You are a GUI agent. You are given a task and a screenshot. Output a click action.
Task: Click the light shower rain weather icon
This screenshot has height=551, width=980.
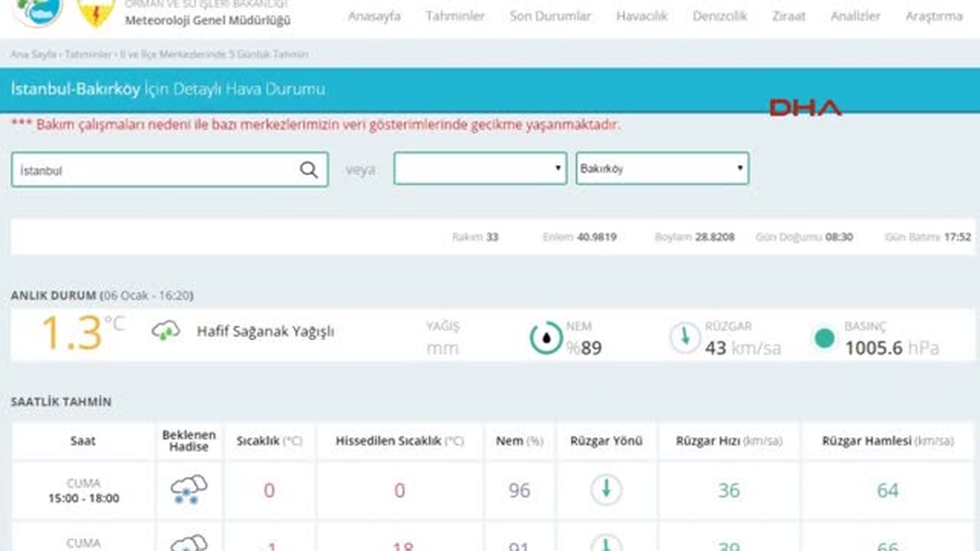pyautogui.click(x=166, y=331)
